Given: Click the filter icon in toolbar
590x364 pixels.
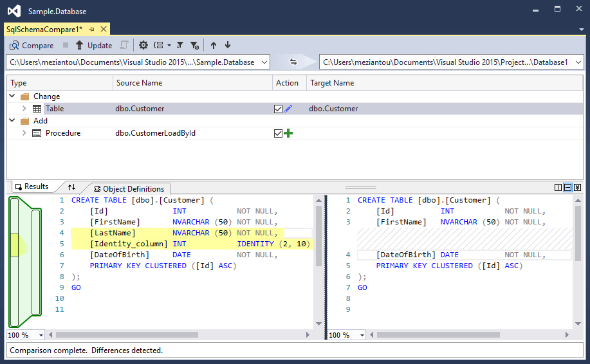Looking at the screenshot, I should pos(180,45).
